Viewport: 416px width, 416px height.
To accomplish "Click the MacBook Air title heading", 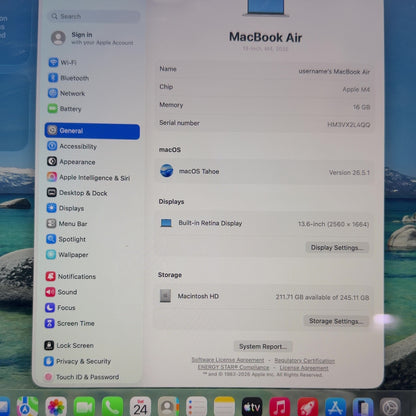I will click(265, 37).
